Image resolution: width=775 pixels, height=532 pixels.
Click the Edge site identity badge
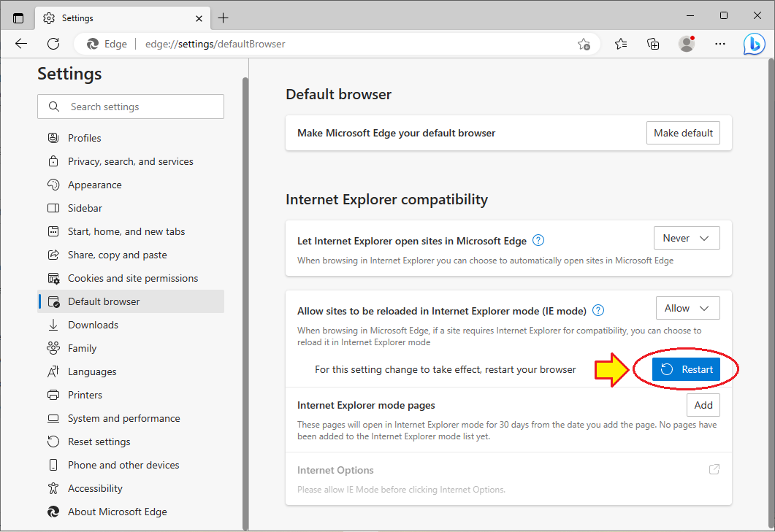pyautogui.click(x=107, y=44)
